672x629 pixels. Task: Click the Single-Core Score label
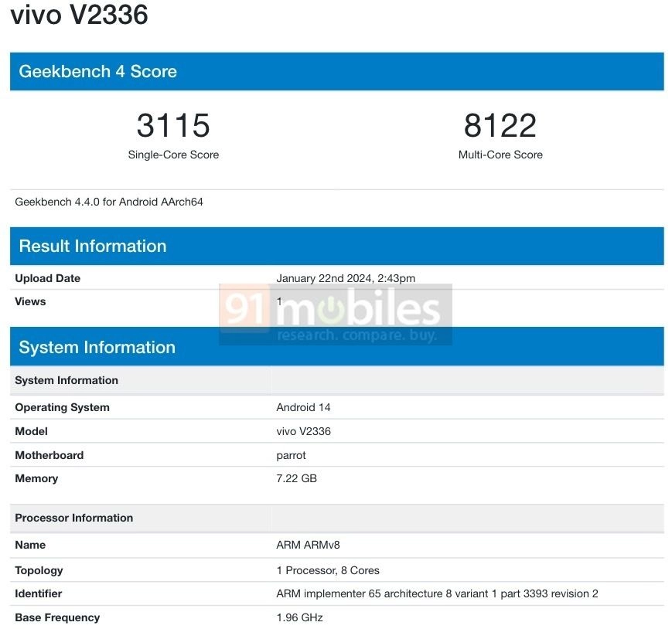tap(172, 155)
